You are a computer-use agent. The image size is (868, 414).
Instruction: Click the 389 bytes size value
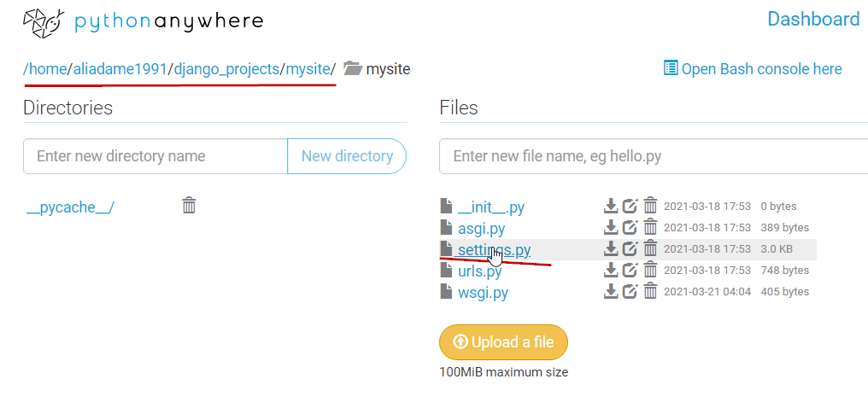[x=784, y=228]
